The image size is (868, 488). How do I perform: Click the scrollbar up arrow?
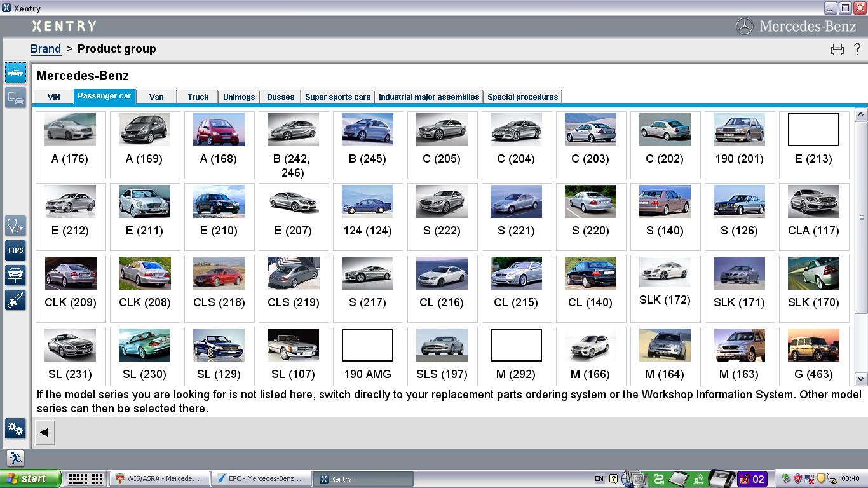(861, 115)
